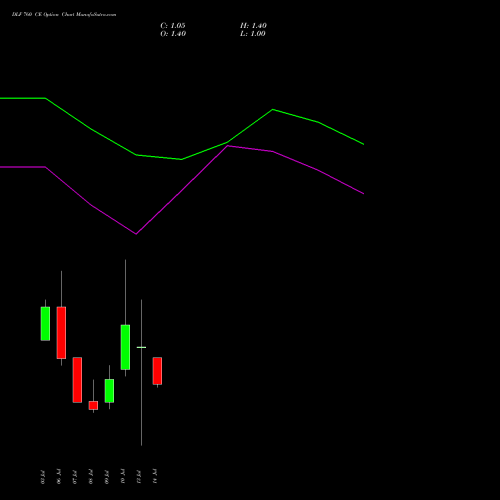Click the DLF 760 CE Options chart title

tap(64, 15)
